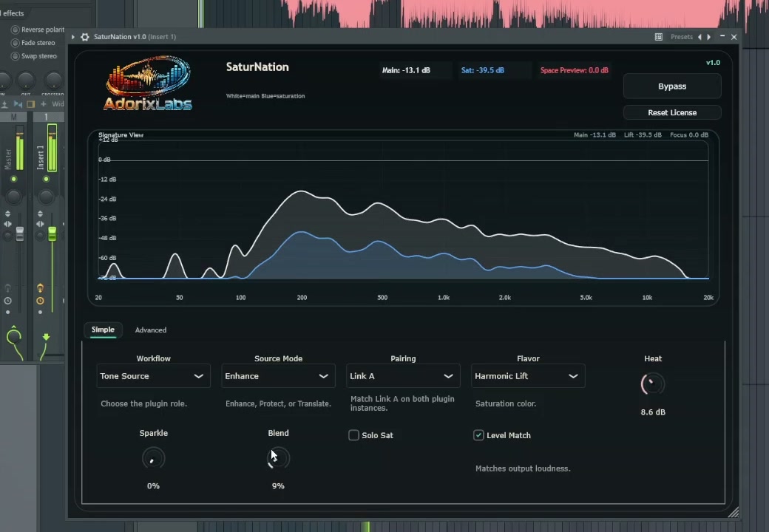Open the Pairing Link A dropdown
The width and height of the screenshot is (769, 532).
coord(403,376)
